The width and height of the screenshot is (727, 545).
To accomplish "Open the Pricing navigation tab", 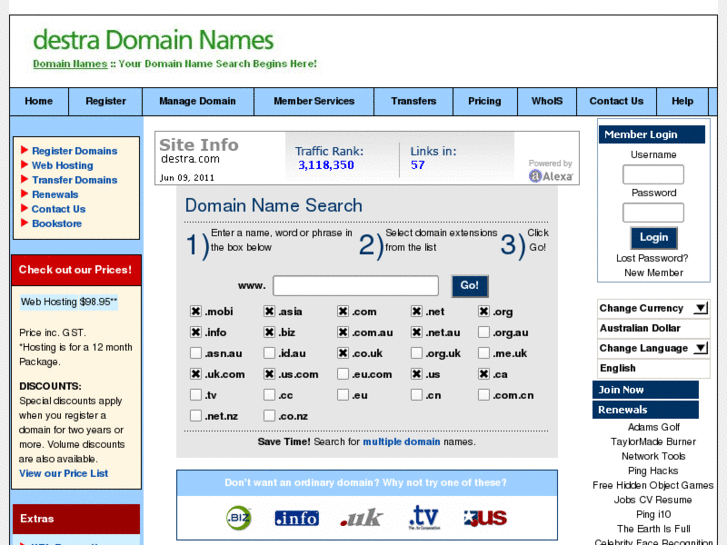I will point(485,101).
